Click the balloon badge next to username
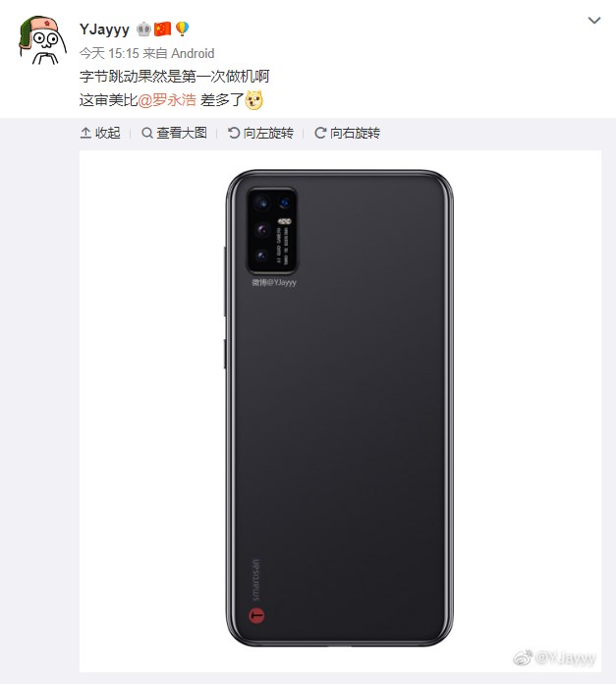 [183, 29]
